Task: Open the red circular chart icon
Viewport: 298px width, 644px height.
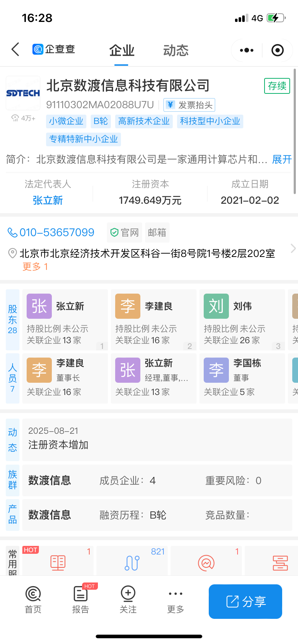Action: (206, 562)
